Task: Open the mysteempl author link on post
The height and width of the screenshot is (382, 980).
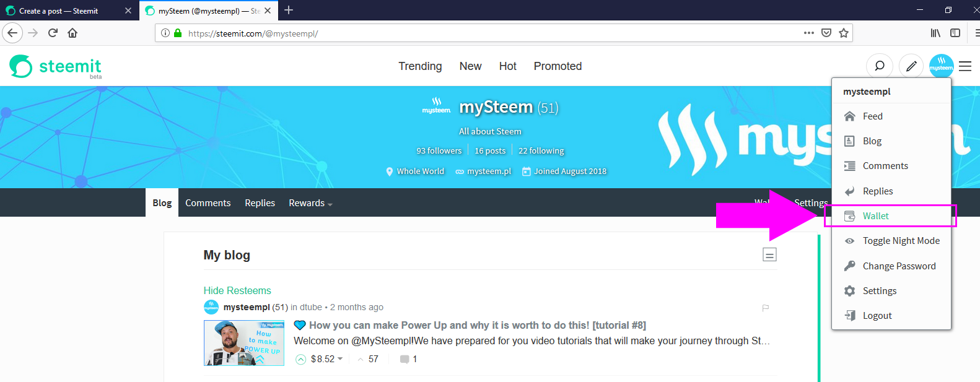Action: click(247, 307)
